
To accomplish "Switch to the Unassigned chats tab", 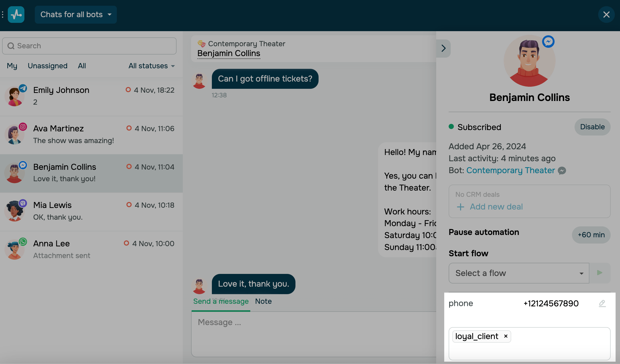I will (48, 66).
